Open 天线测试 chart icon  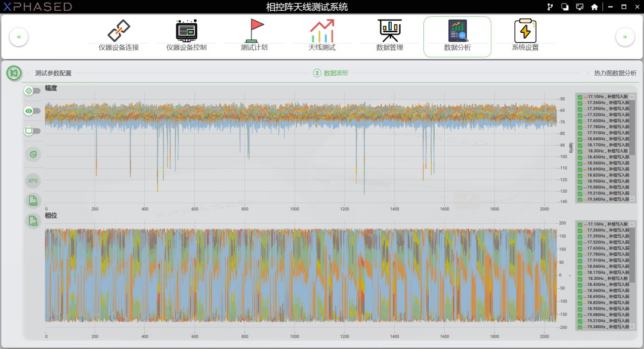pyautogui.click(x=322, y=31)
